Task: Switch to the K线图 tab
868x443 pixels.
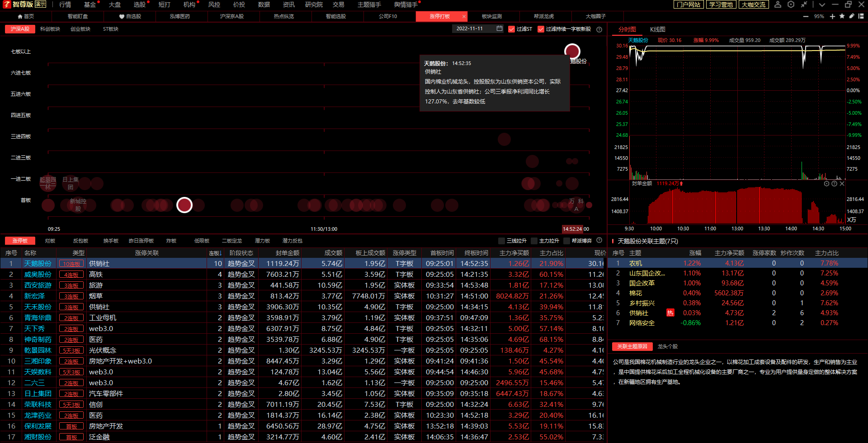Action: (658, 29)
